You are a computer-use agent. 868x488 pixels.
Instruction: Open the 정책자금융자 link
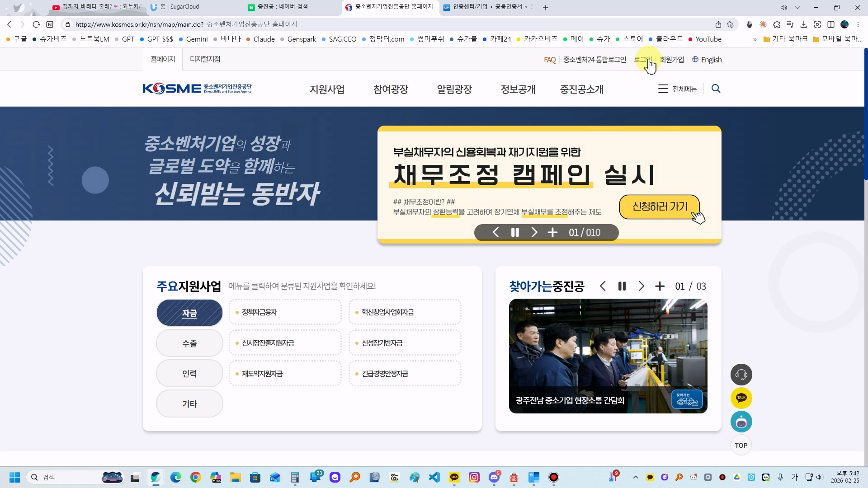point(259,312)
